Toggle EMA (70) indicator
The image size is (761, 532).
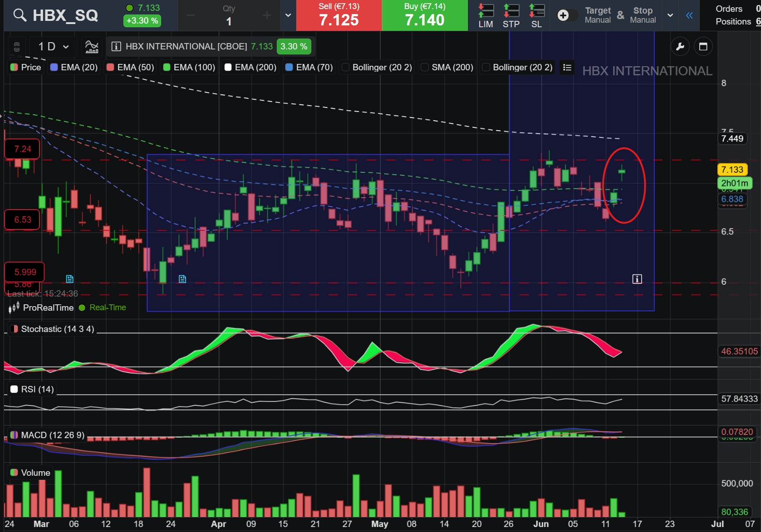309,67
